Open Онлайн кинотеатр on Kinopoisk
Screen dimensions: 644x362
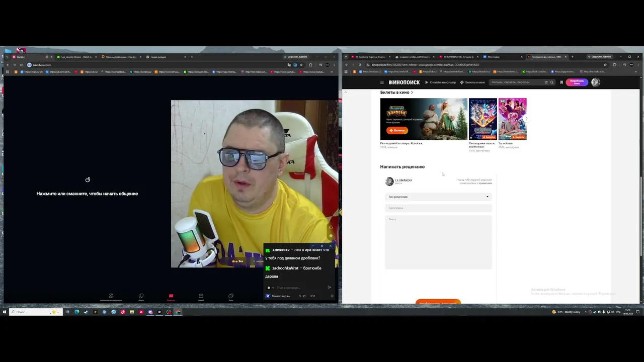pos(441,82)
